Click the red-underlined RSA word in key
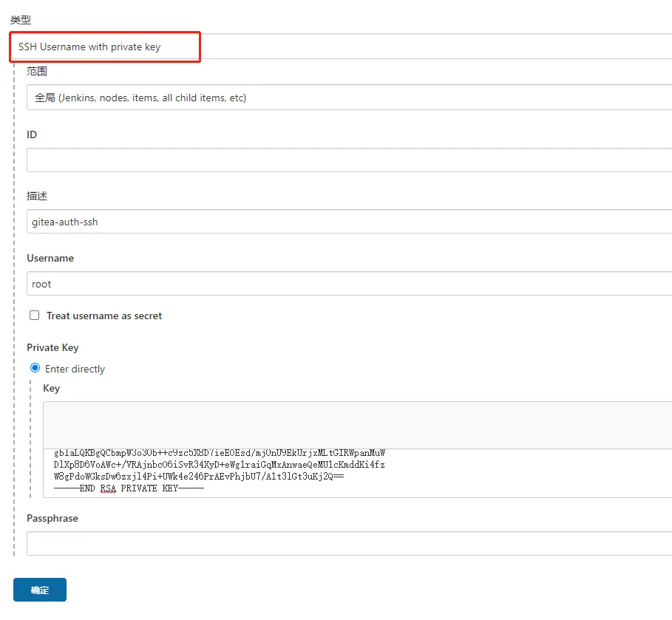The image size is (672, 620). click(x=108, y=488)
